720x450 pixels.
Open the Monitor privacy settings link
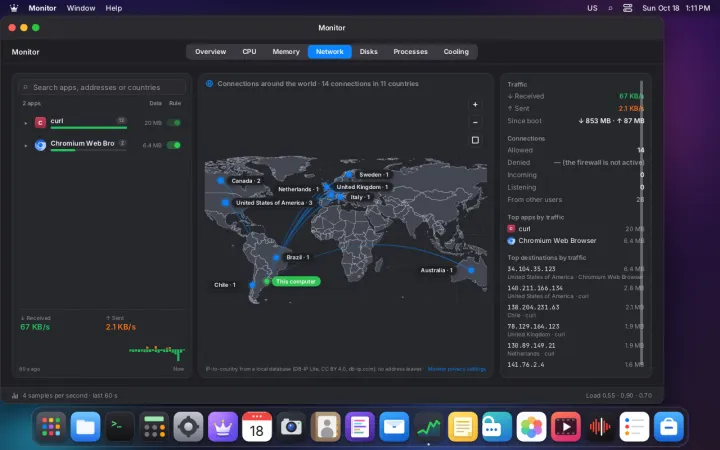pos(456,369)
